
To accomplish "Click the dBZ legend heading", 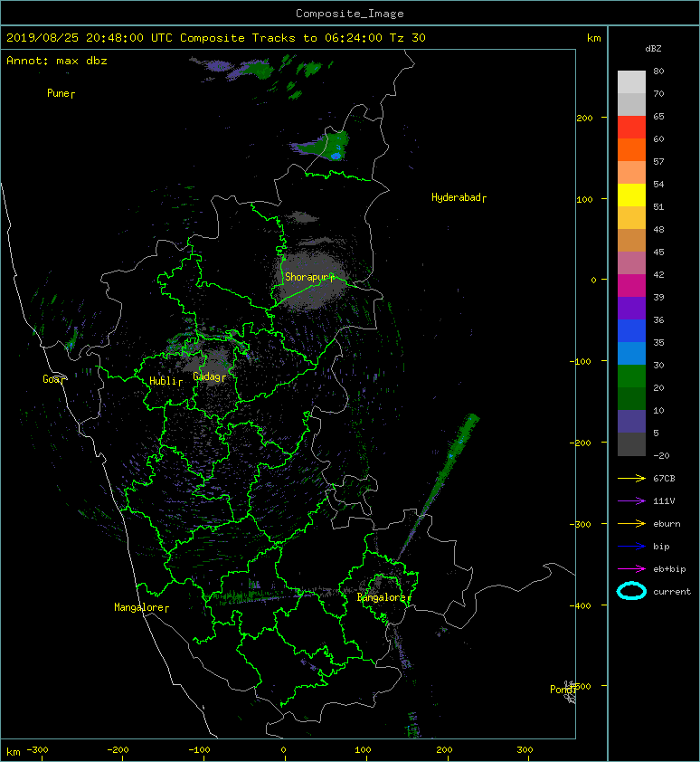I will 653,49.
